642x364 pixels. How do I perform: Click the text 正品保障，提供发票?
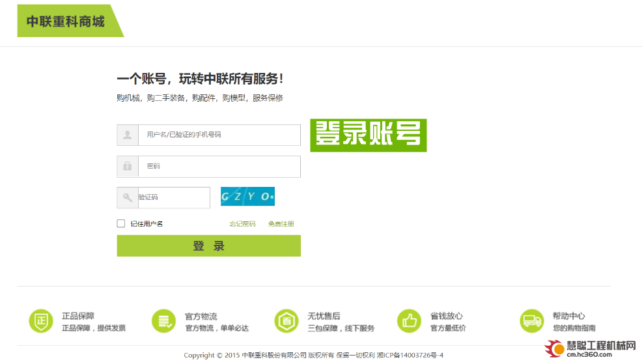[94, 328]
